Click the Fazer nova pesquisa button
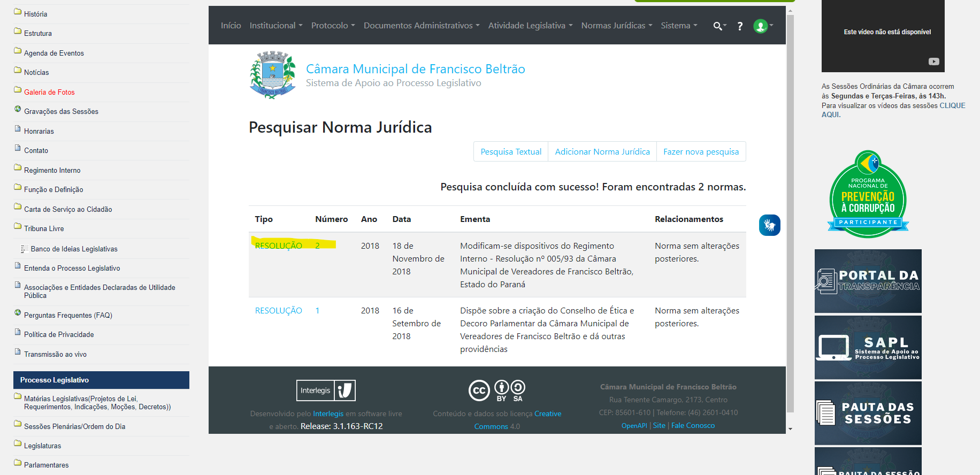The width and height of the screenshot is (980, 475). coord(701,152)
